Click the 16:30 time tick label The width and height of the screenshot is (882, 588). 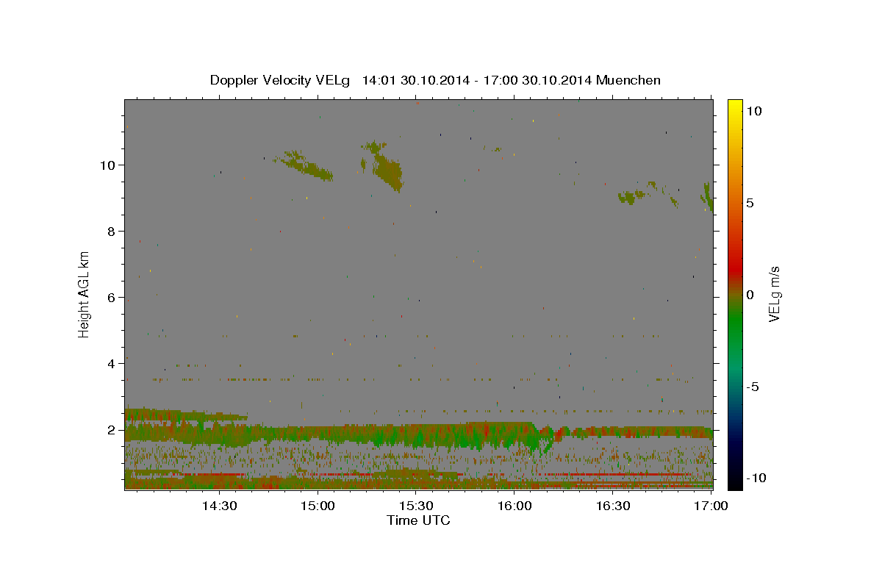click(x=613, y=506)
